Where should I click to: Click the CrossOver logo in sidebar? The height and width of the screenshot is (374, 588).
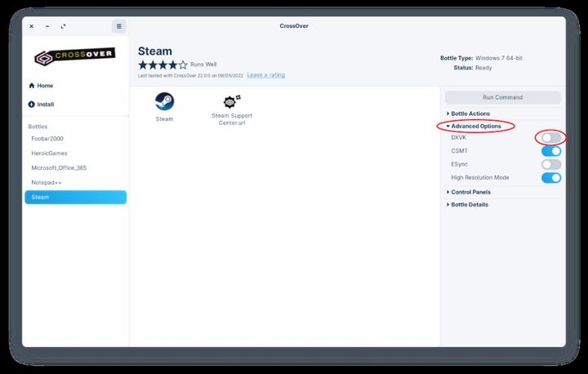click(x=74, y=57)
